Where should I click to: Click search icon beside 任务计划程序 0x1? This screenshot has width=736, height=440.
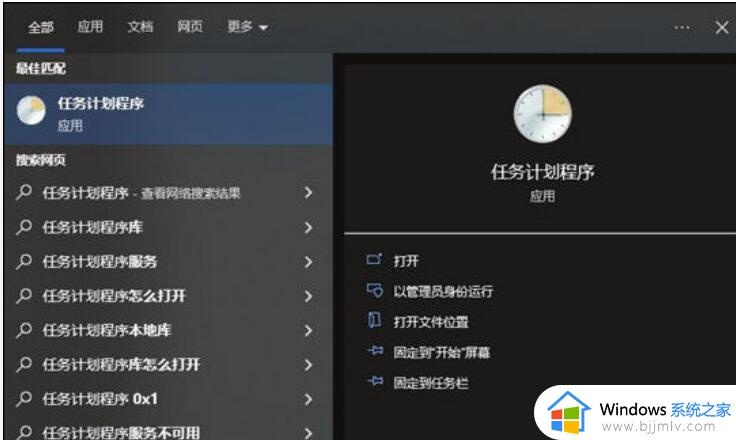tap(23, 399)
